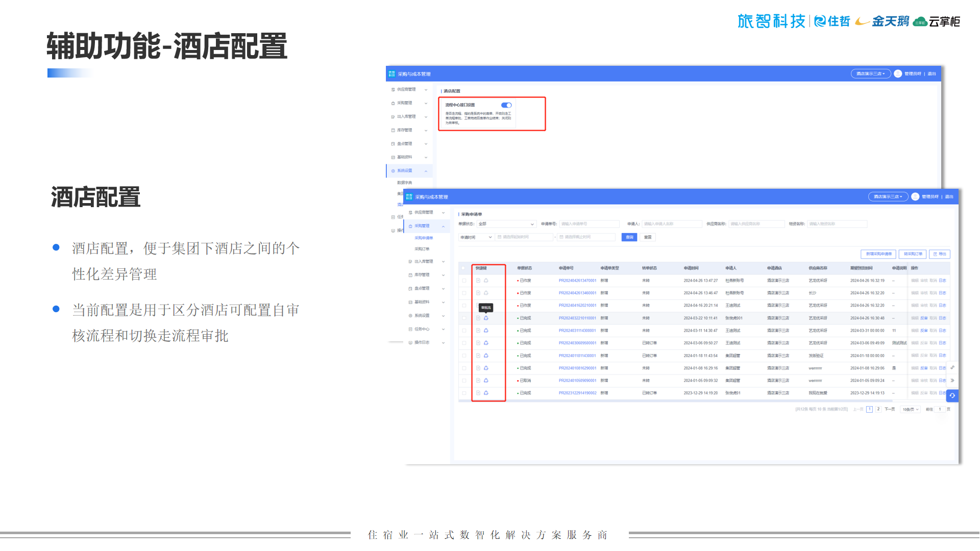Click the blue customer service floating headset icon

point(952,395)
